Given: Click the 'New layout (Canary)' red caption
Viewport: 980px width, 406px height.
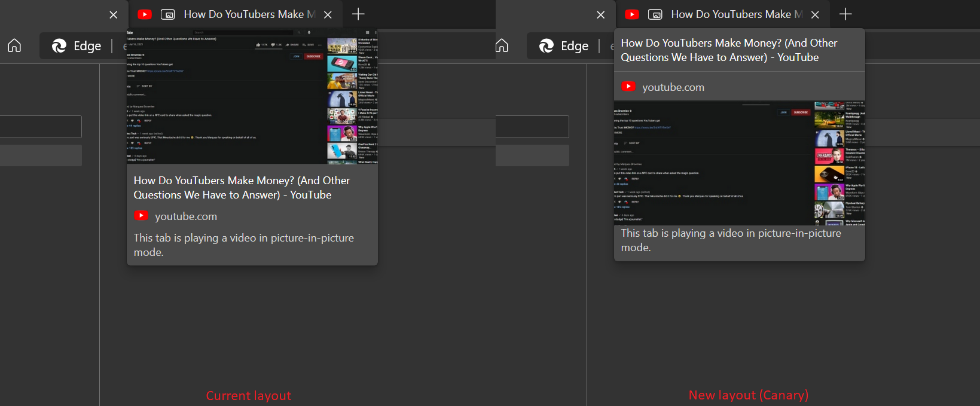Looking at the screenshot, I should click(x=749, y=395).
